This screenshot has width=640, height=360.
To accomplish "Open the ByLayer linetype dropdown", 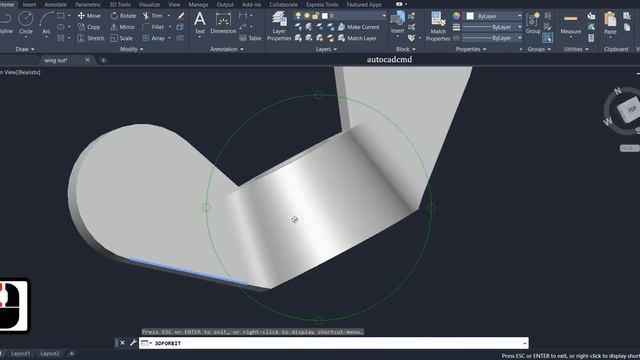I will 519,38.
